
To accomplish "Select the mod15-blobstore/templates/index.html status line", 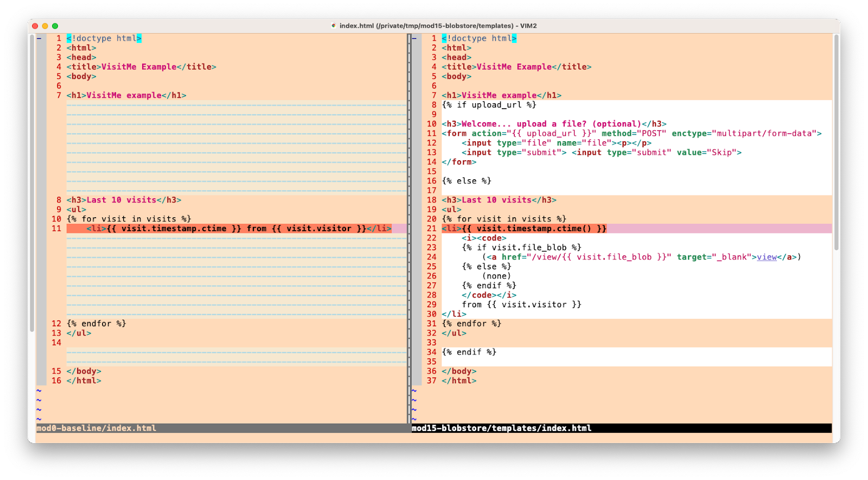I will [501, 428].
